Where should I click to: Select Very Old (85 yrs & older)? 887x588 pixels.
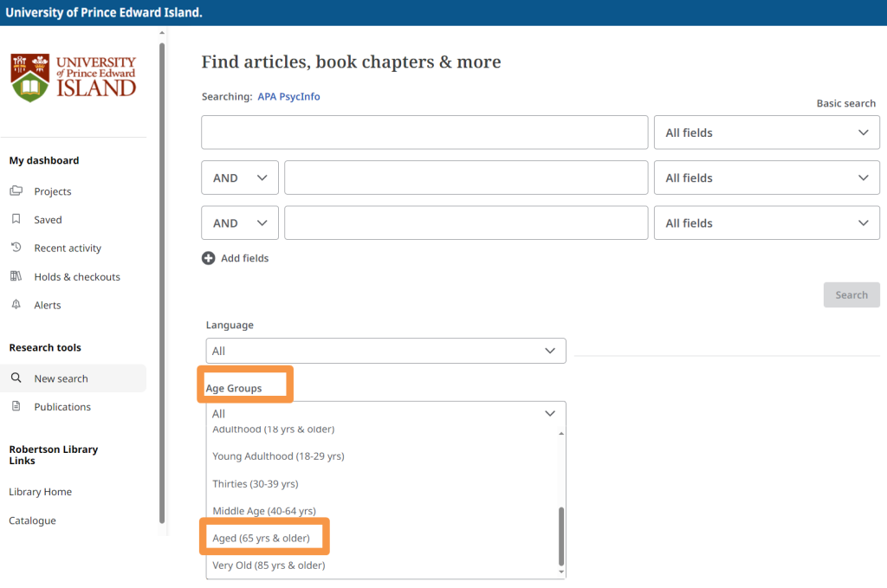point(269,565)
